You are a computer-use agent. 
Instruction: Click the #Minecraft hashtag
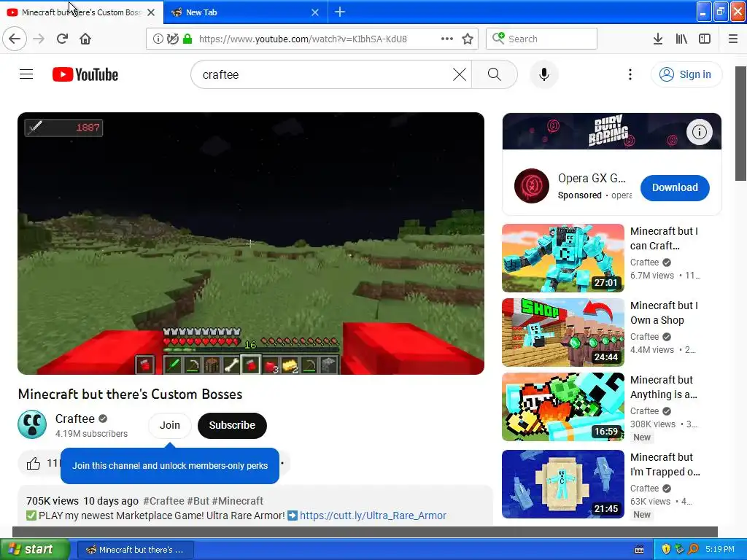click(x=237, y=501)
